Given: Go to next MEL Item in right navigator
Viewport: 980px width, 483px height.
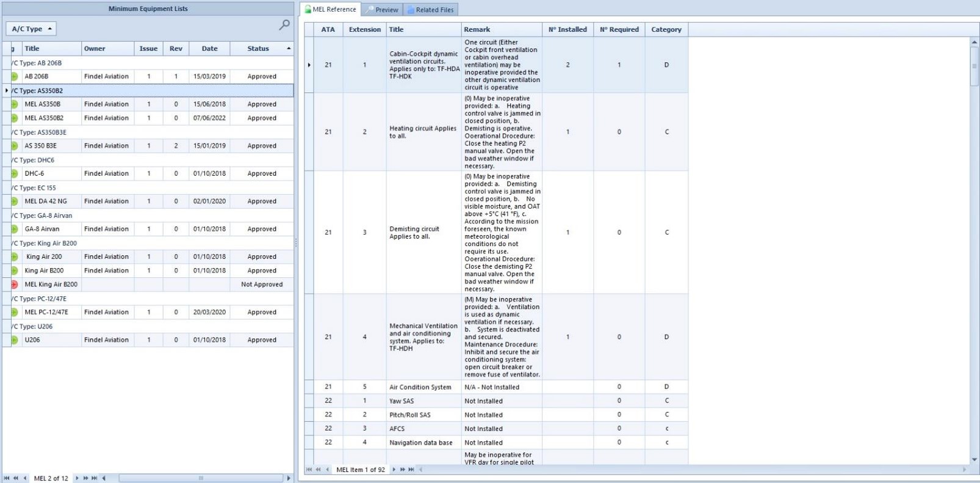Looking at the screenshot, I should pos(394,470).
